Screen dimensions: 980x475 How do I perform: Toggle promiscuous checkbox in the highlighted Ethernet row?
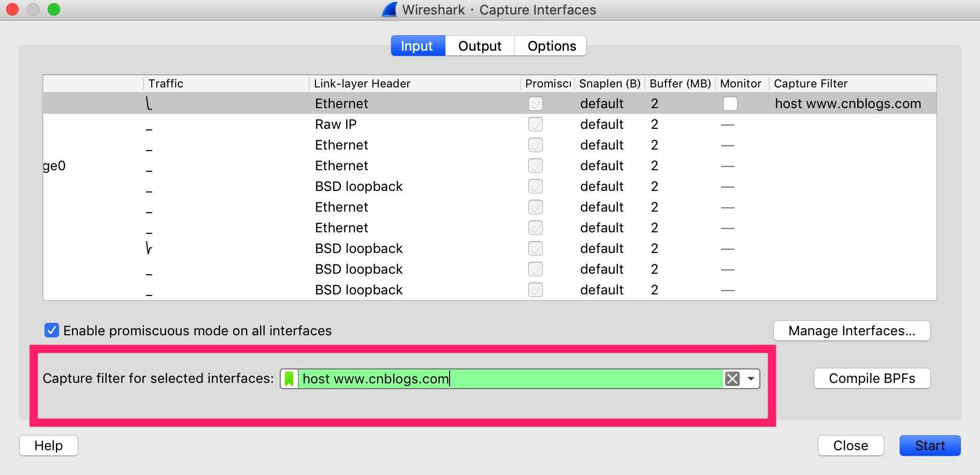point(536,103)
